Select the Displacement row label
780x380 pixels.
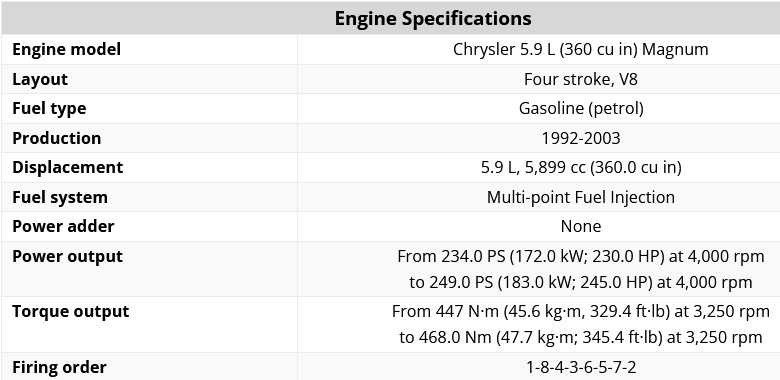(68, 167)
